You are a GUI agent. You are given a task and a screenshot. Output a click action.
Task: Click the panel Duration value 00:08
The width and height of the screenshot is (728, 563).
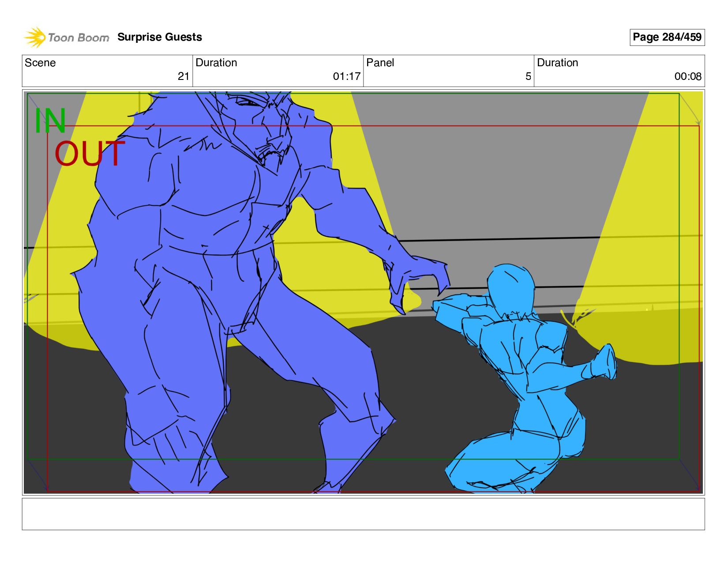687,76
